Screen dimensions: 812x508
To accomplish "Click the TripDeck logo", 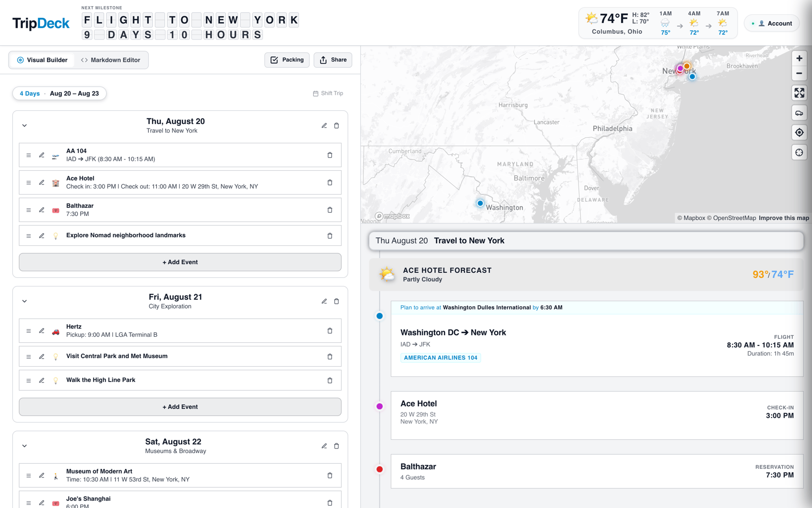I will (41, 23).
